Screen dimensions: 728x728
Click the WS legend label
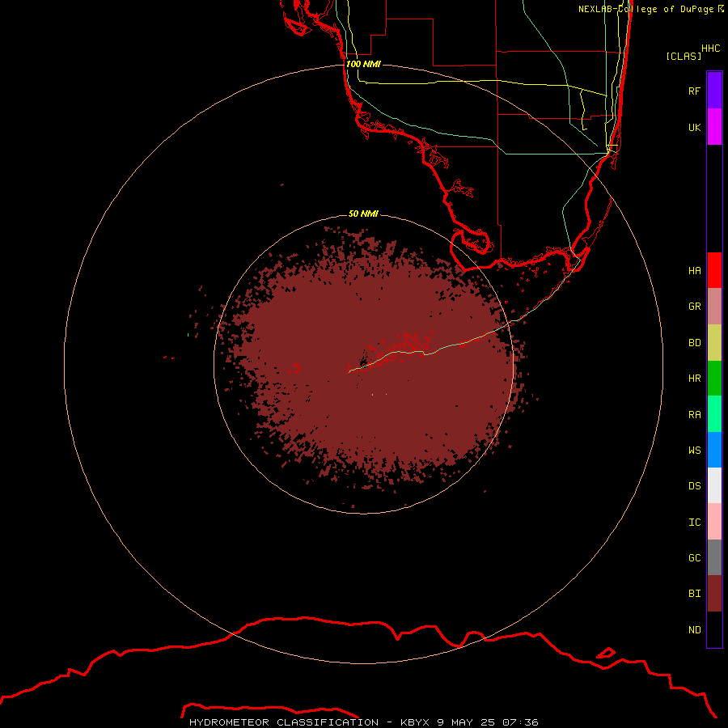[694, 450]
